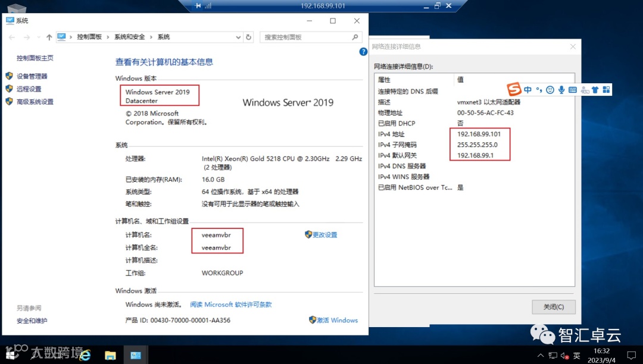643x364 pixels.
Task: Go to 控制面板主页
Action: [35, 58]
